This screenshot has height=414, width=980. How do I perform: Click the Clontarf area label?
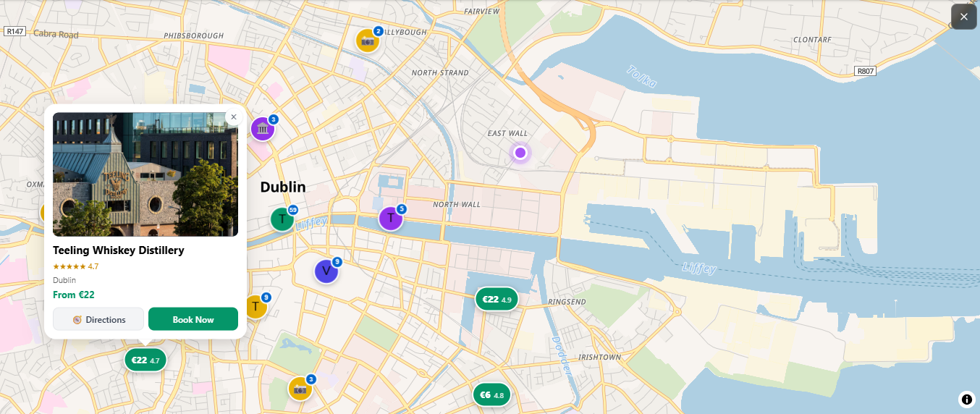point(812,39)
